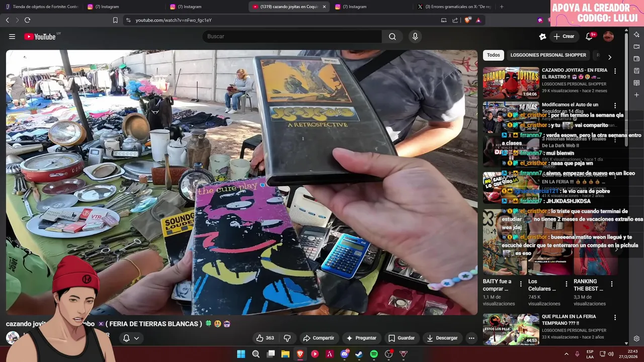Click the share page icon in address bar
Screen dimensions: 644x362
(455, 20)
